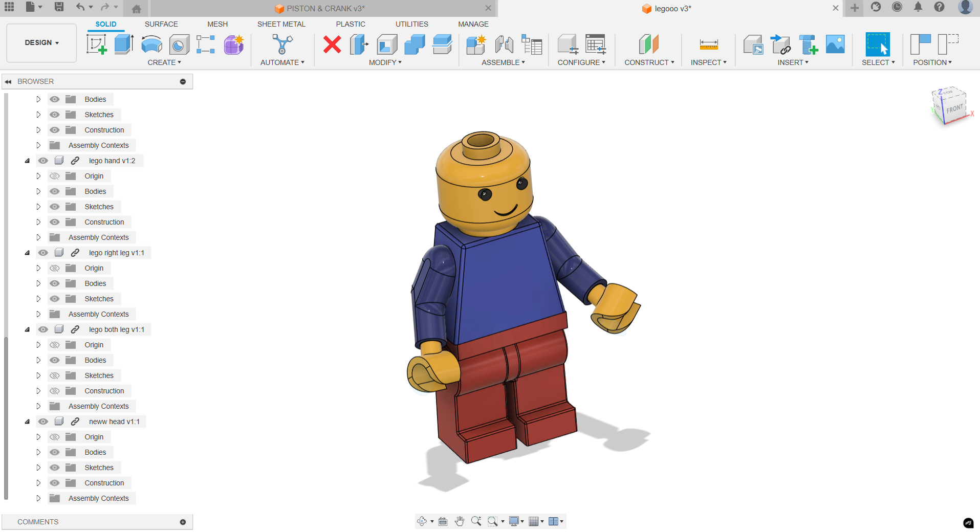Click the Configure model icon
Viewport: 980px width, 532px height.
click(x=568, y=45)
